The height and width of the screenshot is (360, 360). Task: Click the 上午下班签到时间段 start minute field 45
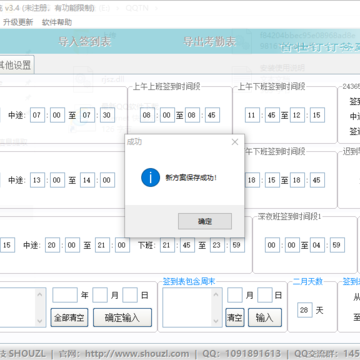(x=272, y=115)
